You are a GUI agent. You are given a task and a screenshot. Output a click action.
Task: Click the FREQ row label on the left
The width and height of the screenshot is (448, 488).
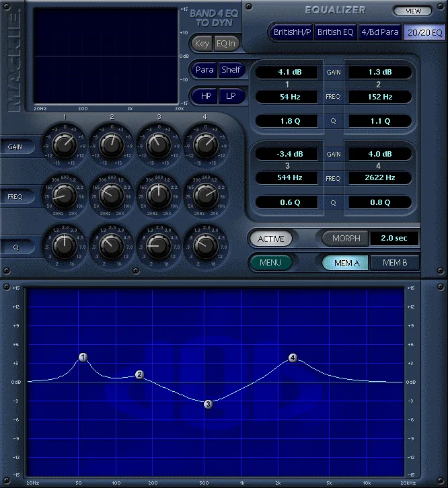[15, 197]
